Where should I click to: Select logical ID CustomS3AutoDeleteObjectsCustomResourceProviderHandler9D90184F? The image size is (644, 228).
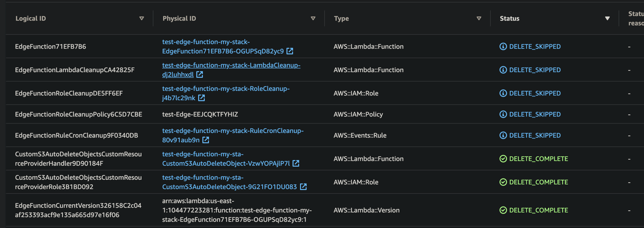pos(79,159)
